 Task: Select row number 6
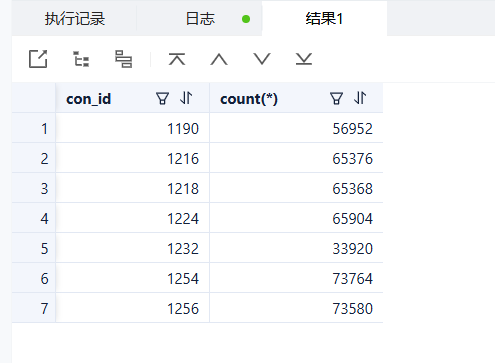pyautogui.click(x=34, y=278)
